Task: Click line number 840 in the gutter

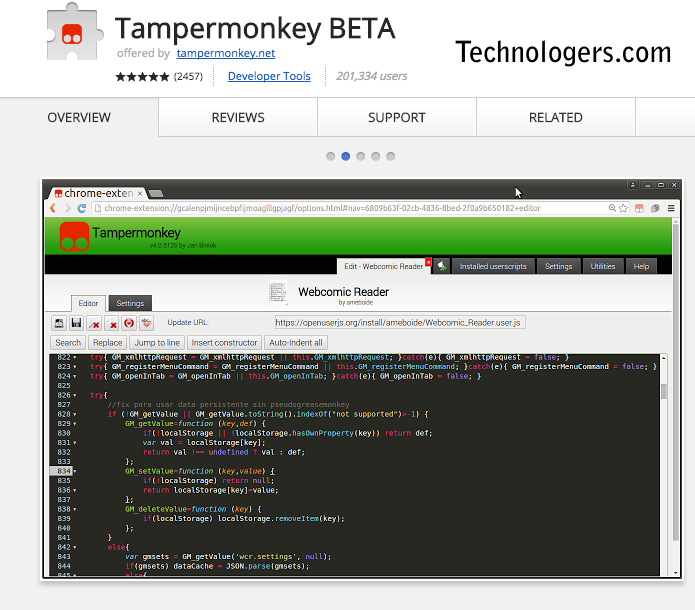Action: pyautogui.click(x=64, y=528)
